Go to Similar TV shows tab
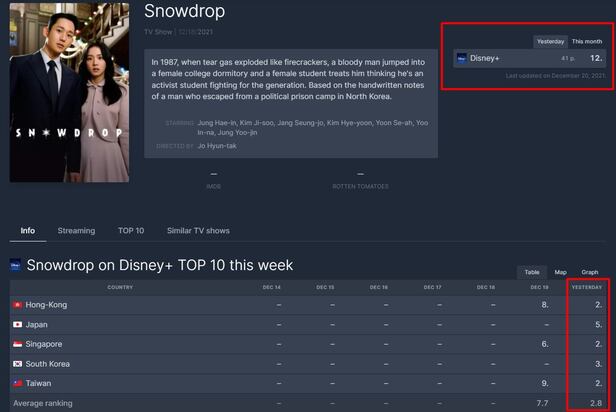This screenshot has height=412, width=616. pyautogui.click(x=198, y=231)
